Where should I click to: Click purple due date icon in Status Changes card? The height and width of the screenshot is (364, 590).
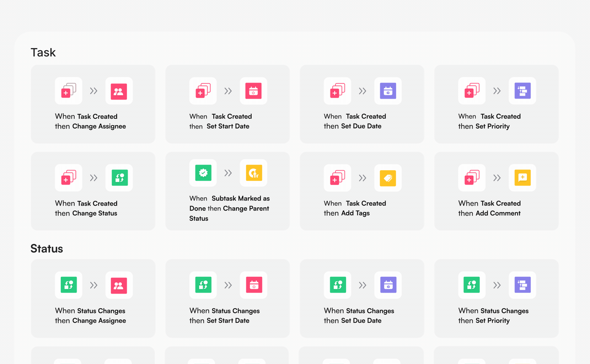[x=388, y=285]
